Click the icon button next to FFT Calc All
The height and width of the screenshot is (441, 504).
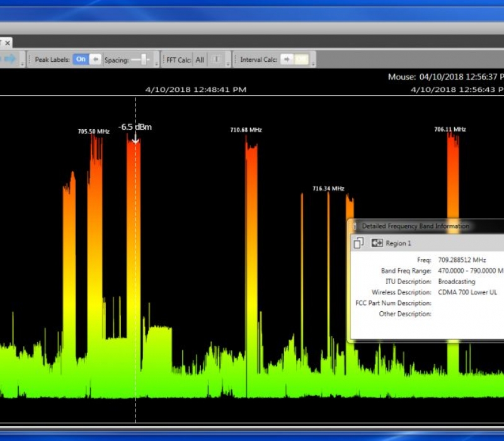click(x=216, y=59)
